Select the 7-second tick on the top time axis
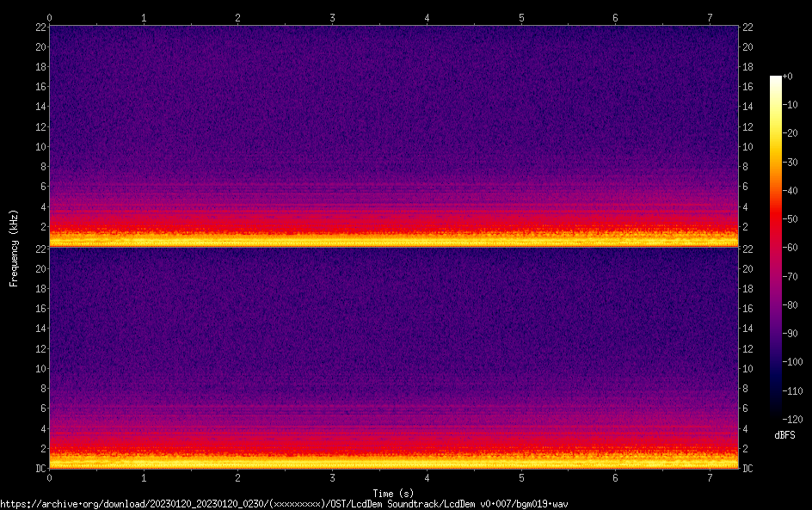Image resolution: width=812 pixels, height=510 pixels. [710, 17]
